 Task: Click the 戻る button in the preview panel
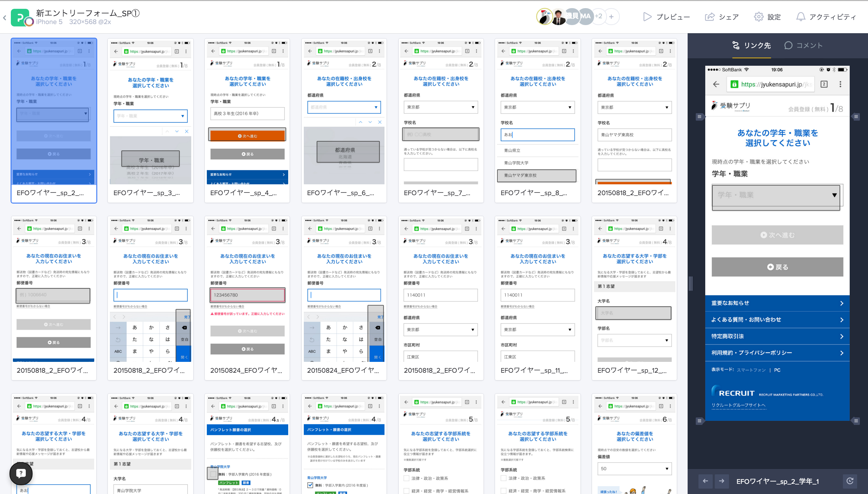click(x=777, y=267)
